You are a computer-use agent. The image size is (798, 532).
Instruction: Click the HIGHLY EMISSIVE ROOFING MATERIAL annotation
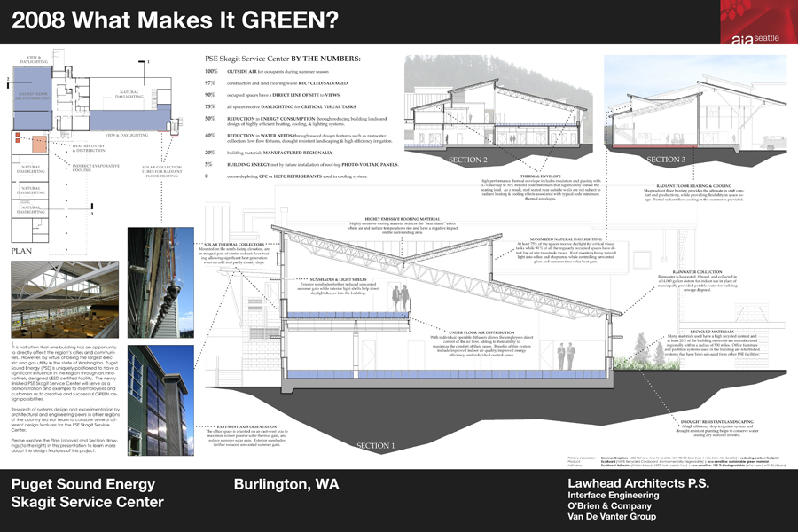(x=402, y=225)
